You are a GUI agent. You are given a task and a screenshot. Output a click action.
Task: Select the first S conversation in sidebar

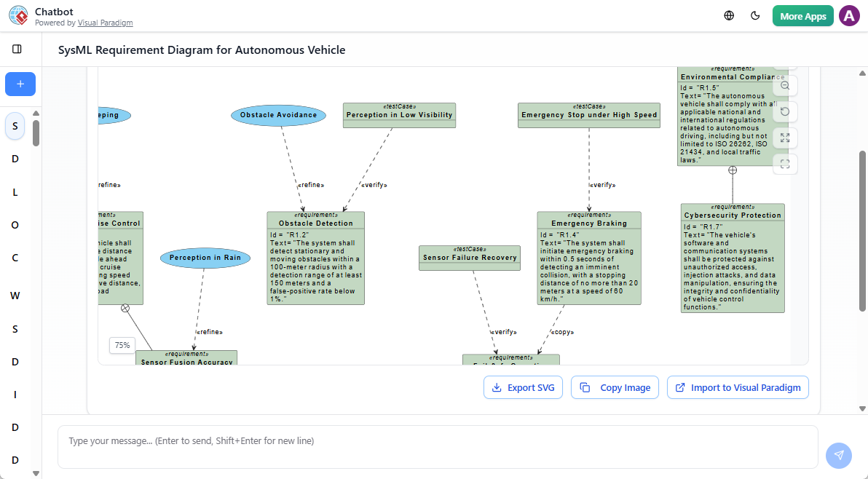tap(15, 125)
